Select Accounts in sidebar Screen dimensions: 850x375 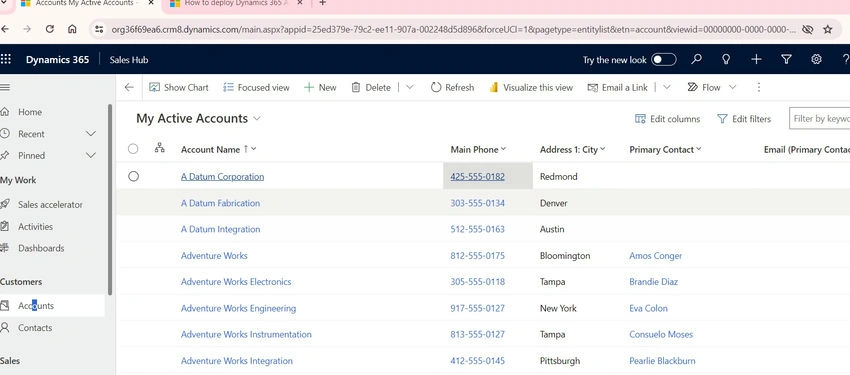52,306
